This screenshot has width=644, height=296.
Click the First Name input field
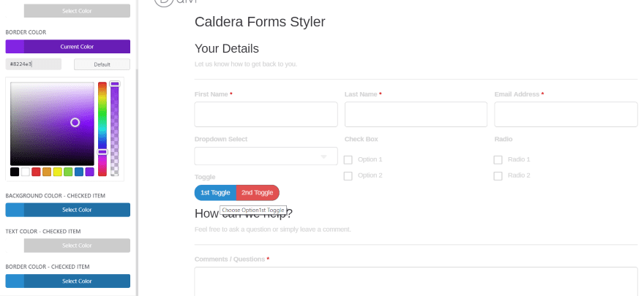pos(266,115)
